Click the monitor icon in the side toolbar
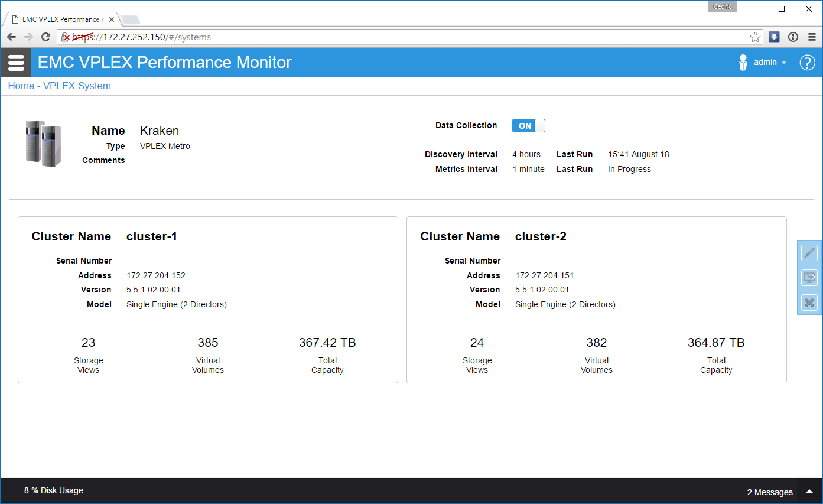 (809, 278)
